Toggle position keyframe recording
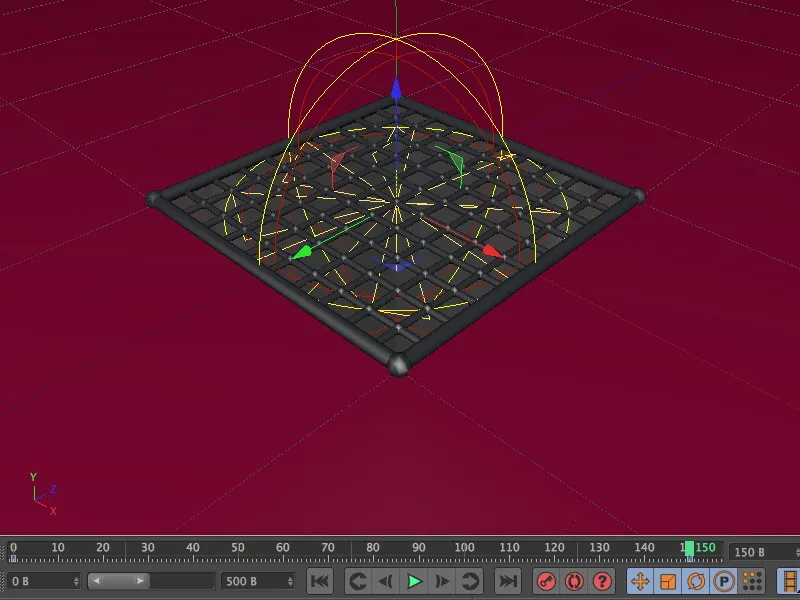800x600 pixels. 640,581
